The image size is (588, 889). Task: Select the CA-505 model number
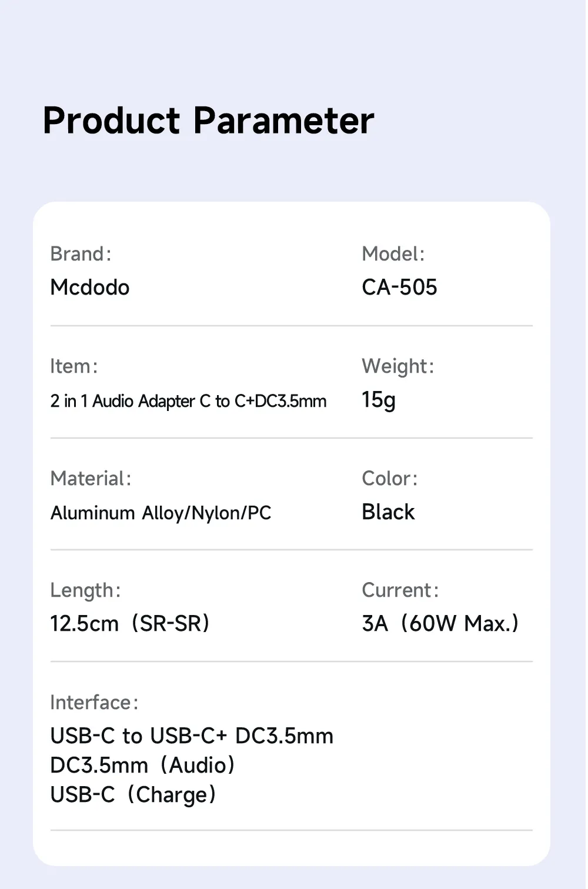(x=399, y=288)
